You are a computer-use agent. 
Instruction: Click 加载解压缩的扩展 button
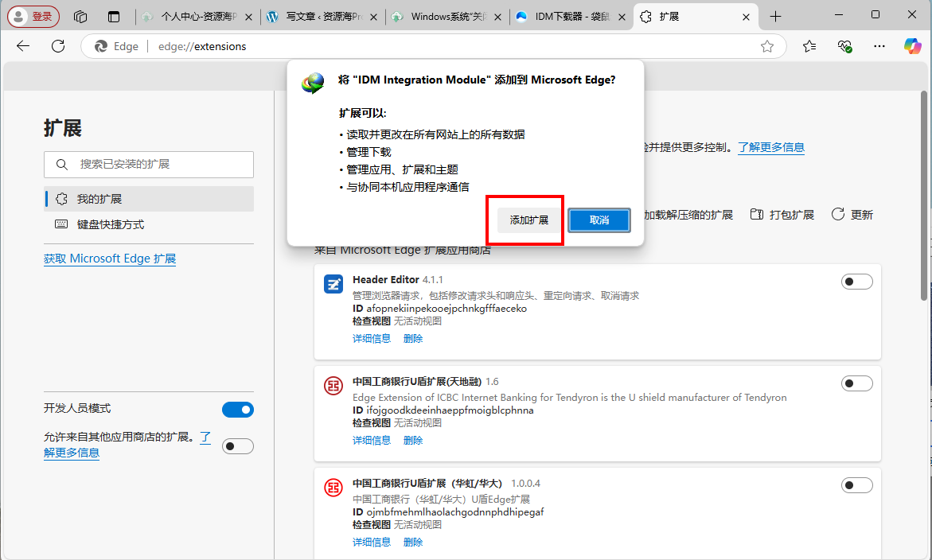(x=688, y=215)
